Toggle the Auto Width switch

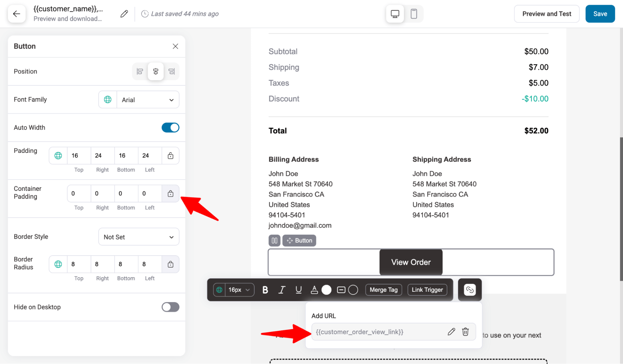click(170, 127)
